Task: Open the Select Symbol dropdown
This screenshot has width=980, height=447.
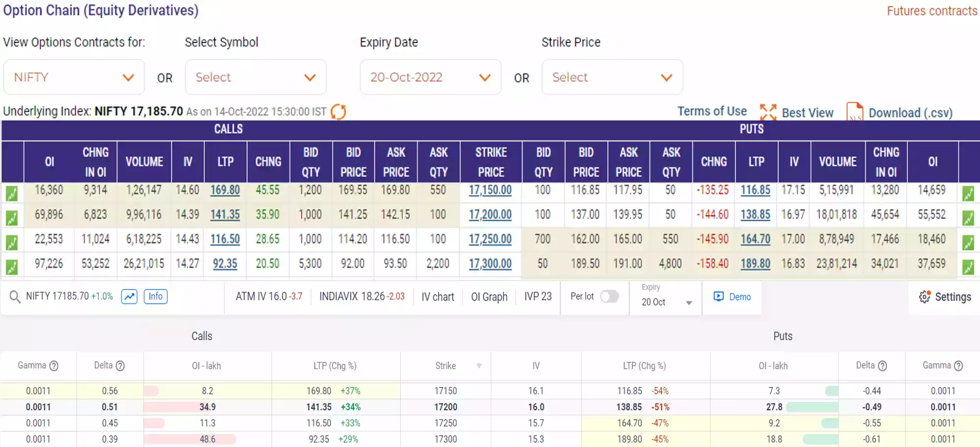Action: pyautogui.click(x=256, y=77)
